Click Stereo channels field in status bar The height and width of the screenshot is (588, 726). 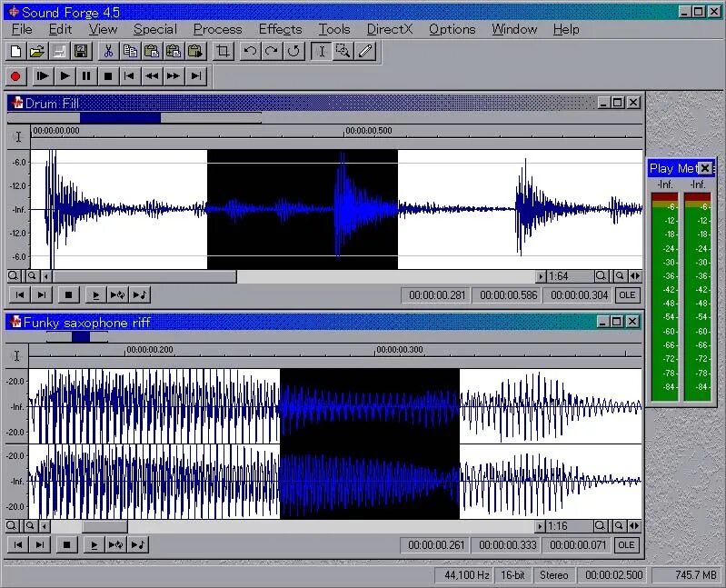pos(553,575)
